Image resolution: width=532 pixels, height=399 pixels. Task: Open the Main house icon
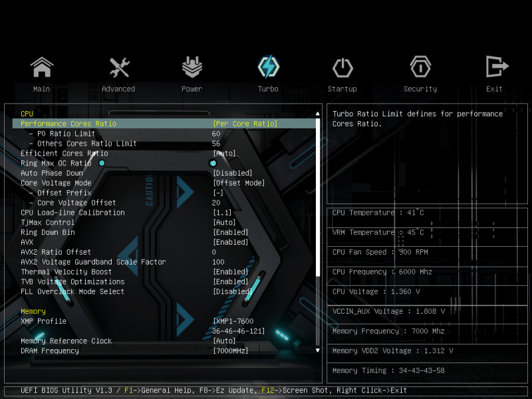[x=42, y=67]
